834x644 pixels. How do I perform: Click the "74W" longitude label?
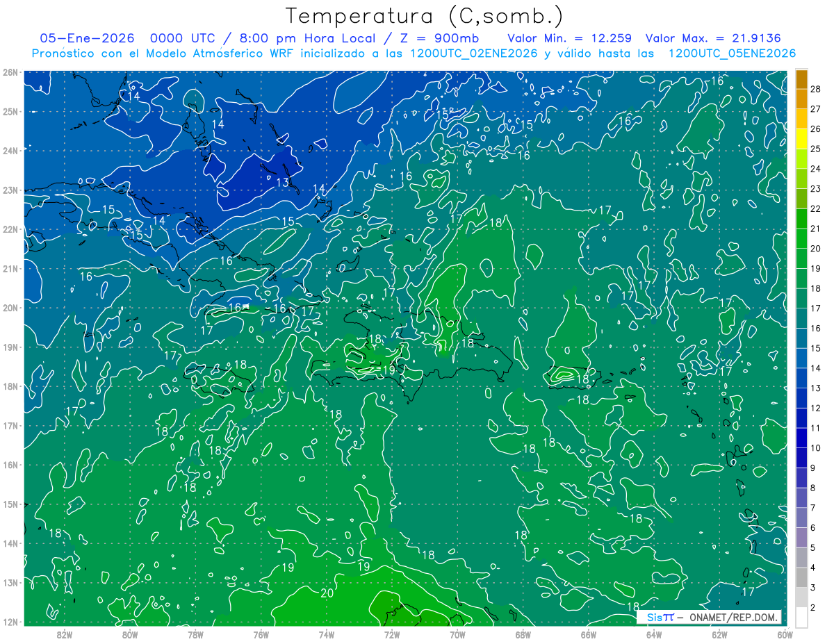click(326, 634)
